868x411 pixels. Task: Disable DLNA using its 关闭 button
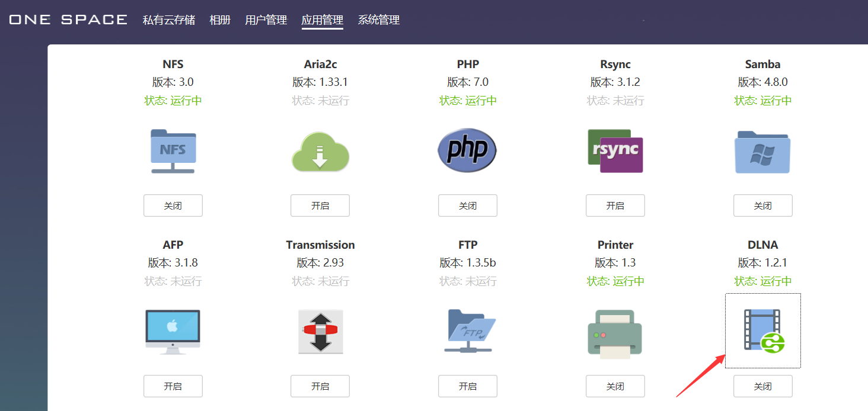click(762, 386)
